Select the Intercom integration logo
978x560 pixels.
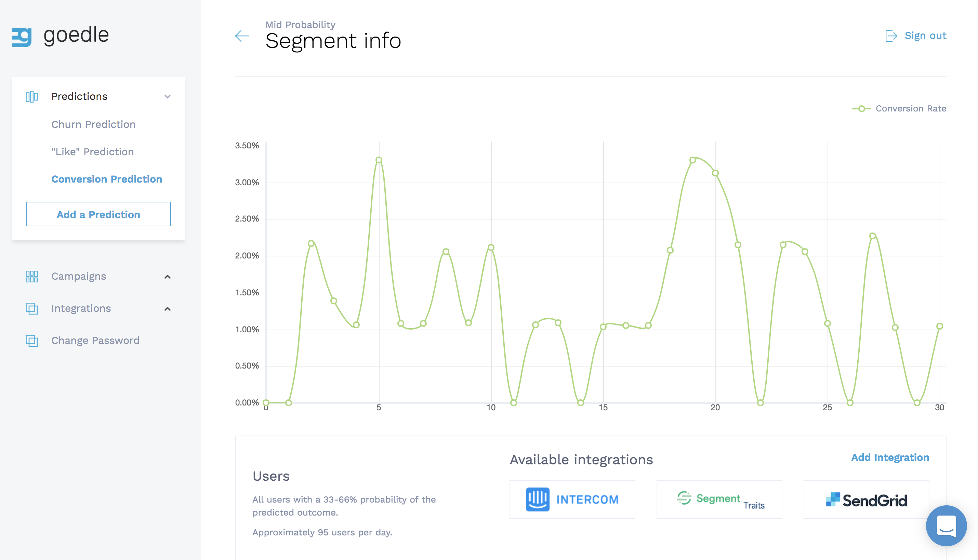[x=572, y=499]
